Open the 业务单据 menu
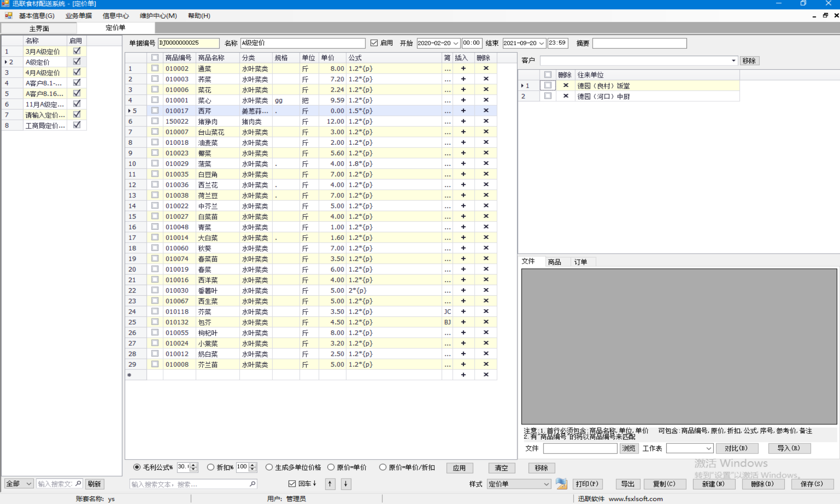The height and width of the screenshot is (504, 840). [x=79, y=16]
